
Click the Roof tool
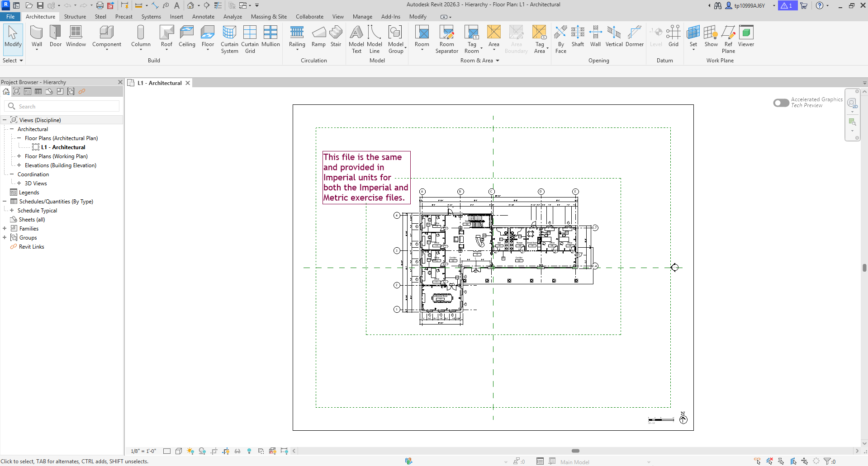166,37
